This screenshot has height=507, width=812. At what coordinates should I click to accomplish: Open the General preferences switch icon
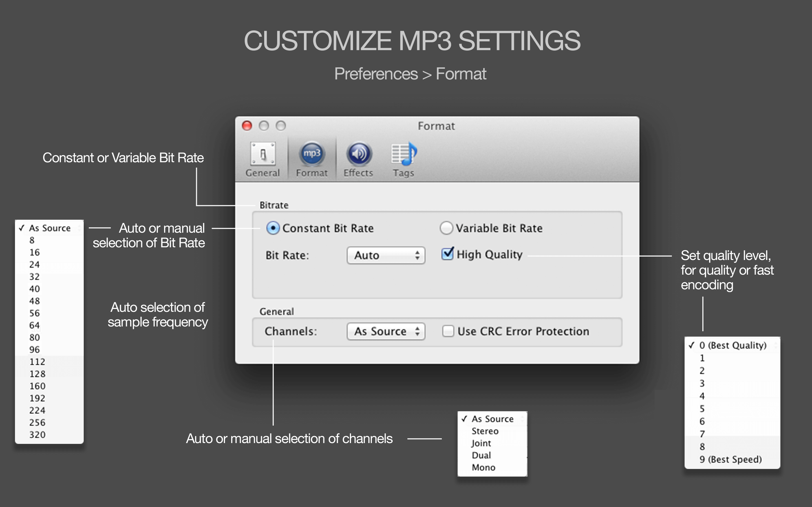[262, 154]
